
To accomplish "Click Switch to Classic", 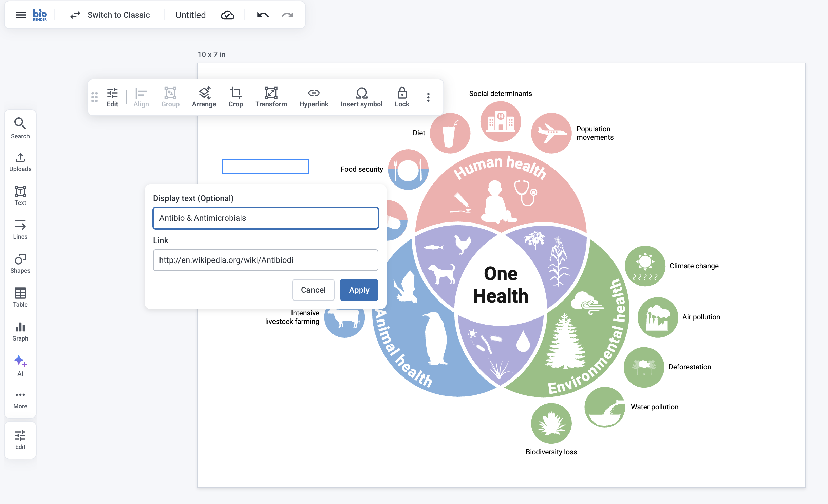I will click(110, 15).
